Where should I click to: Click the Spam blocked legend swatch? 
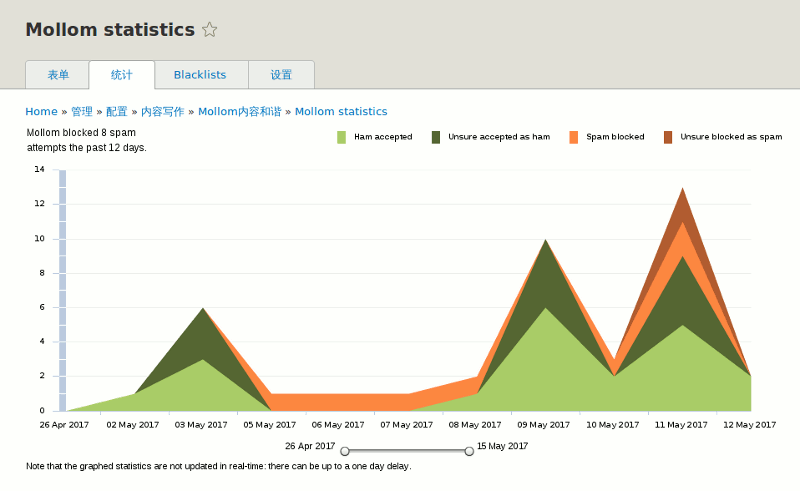pos(573,137)
